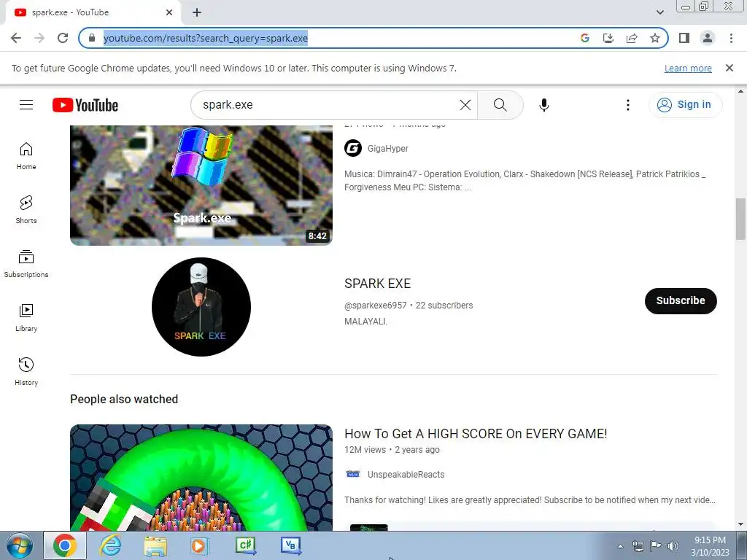Open the SPARK EXE channel title
747x560 pixels.
377,284
